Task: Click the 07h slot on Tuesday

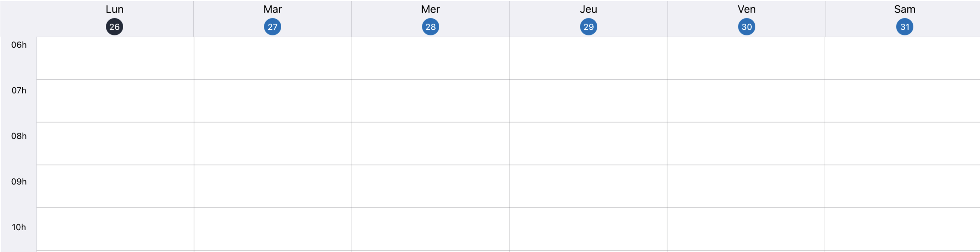Action: pyautogui.click(x=273, y=101)
